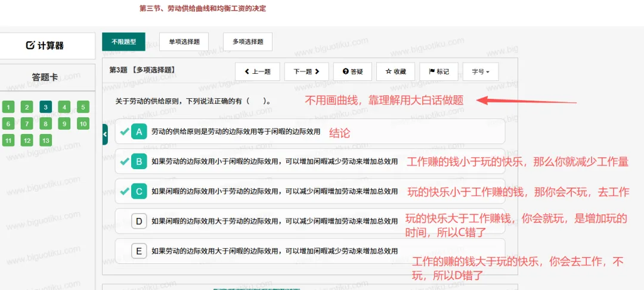This screenshot has width=644, height=290.
Task: Jump to question 9 on answer card
Action: [x=64, y=124]
